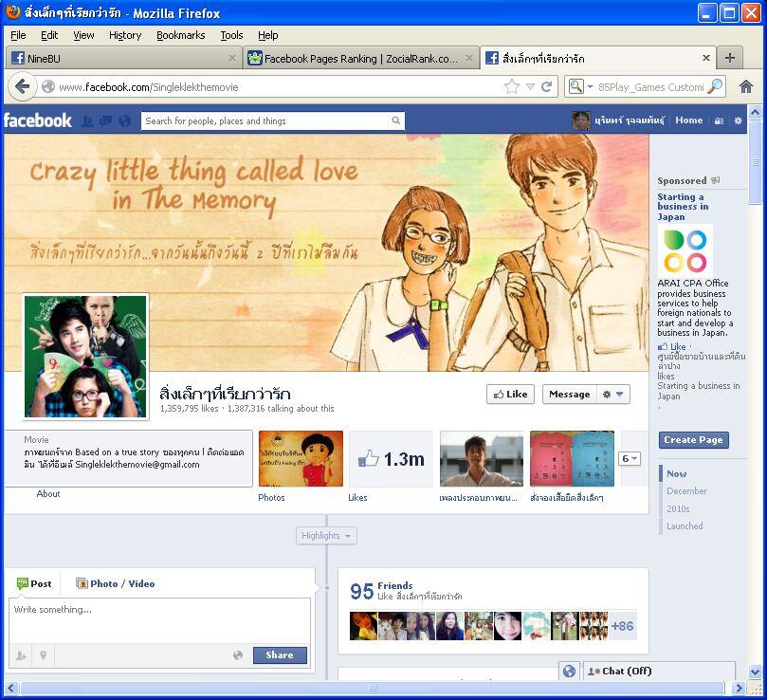This screenshot has width=767, height=700.
Task: Click the Create Page button
Action: pyautogui.click(x=693, y=440)
